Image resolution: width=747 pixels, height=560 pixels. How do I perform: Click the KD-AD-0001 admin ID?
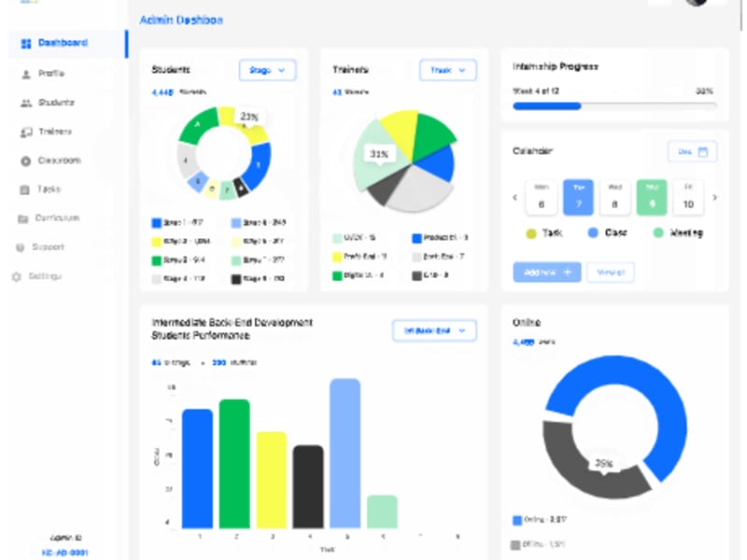64,553
